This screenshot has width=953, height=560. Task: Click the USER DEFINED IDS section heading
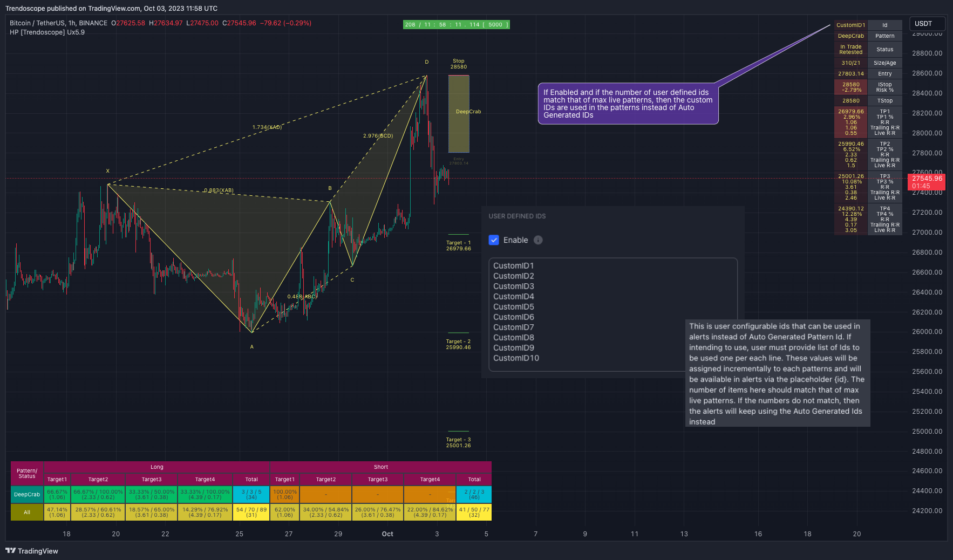517,216
